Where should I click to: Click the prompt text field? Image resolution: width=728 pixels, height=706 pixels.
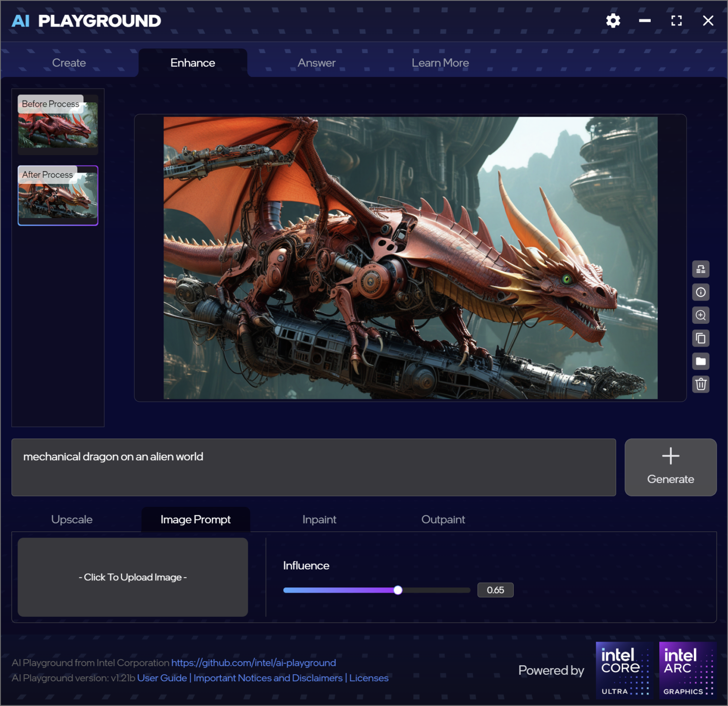[x=314, y=467]
